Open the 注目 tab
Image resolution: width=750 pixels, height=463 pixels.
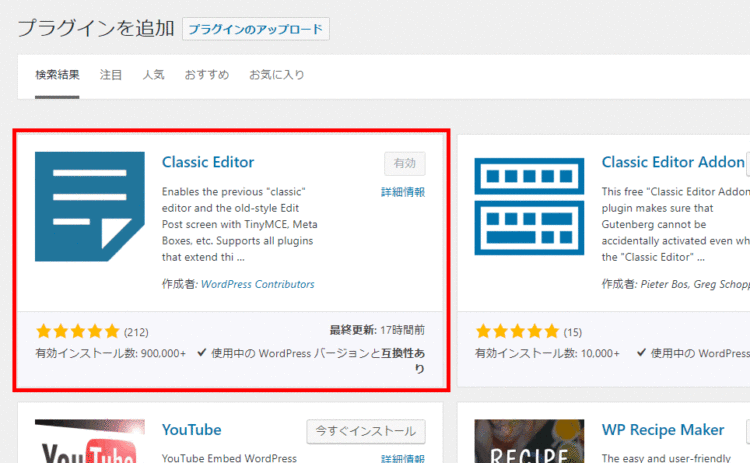coord(111,75)
